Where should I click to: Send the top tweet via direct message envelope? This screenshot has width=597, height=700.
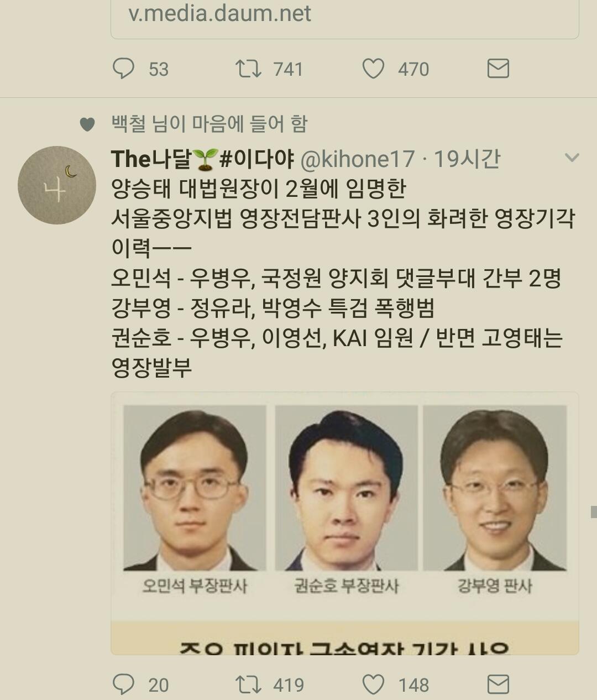498,69
